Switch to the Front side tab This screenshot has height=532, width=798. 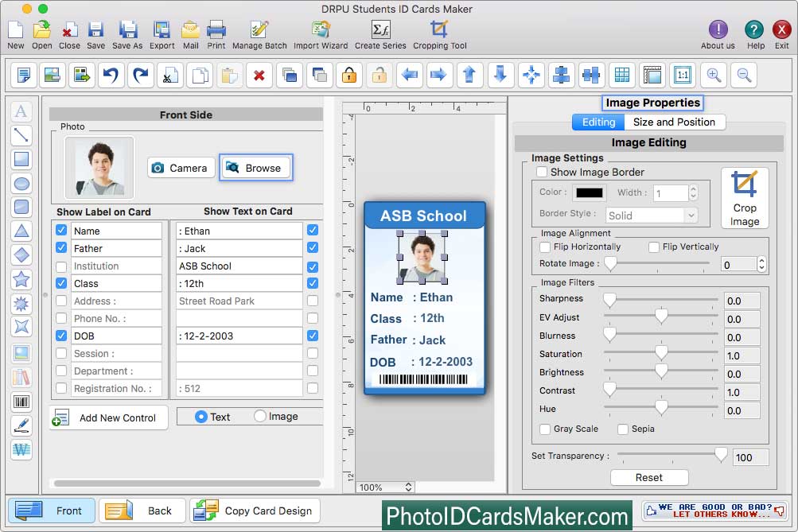(52, 510)
